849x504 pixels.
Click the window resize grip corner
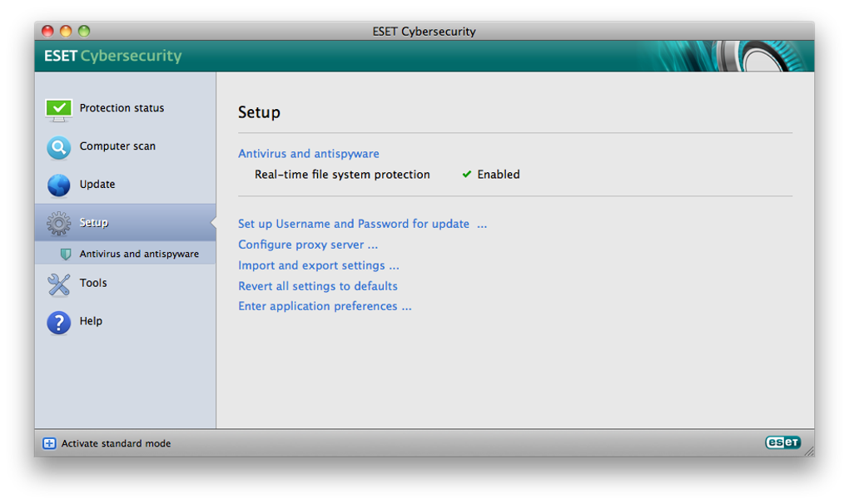pyautogui.click(x=809, y=451)
